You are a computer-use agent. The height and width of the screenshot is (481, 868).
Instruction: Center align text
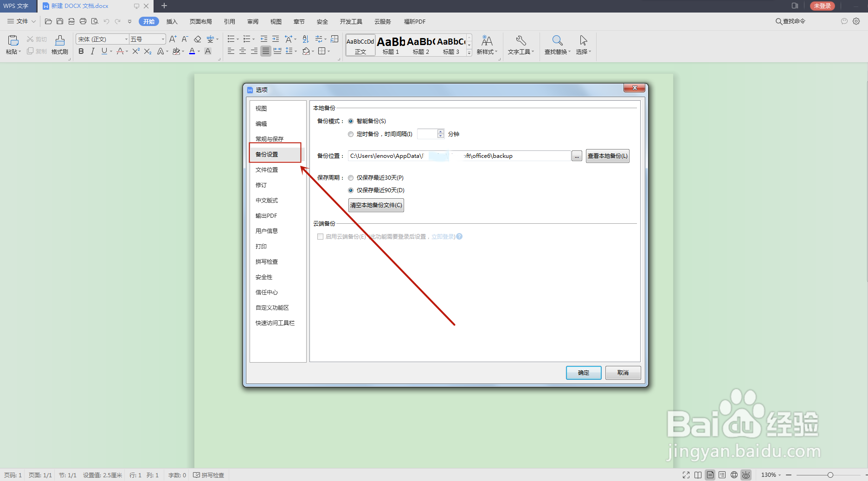click(x=242, y=51)
